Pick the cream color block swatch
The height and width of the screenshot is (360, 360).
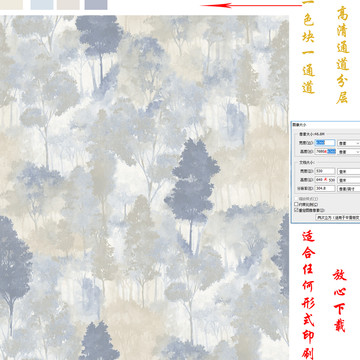[11, 4]
